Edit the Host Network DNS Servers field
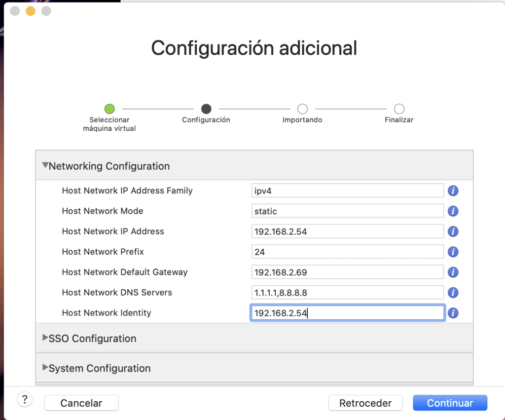The image size is (505, 420). [x=347, y=293]
